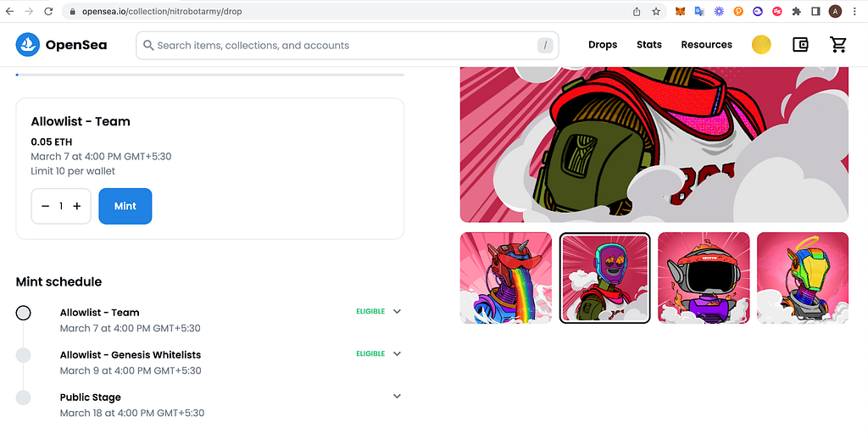This screenshot has width=868, height=439.
Task: Click the blue sunburst extension icon
Action: (x=719, y=11)
